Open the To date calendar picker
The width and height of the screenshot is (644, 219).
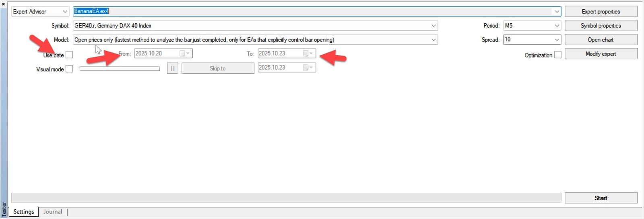tap(308, 54)
